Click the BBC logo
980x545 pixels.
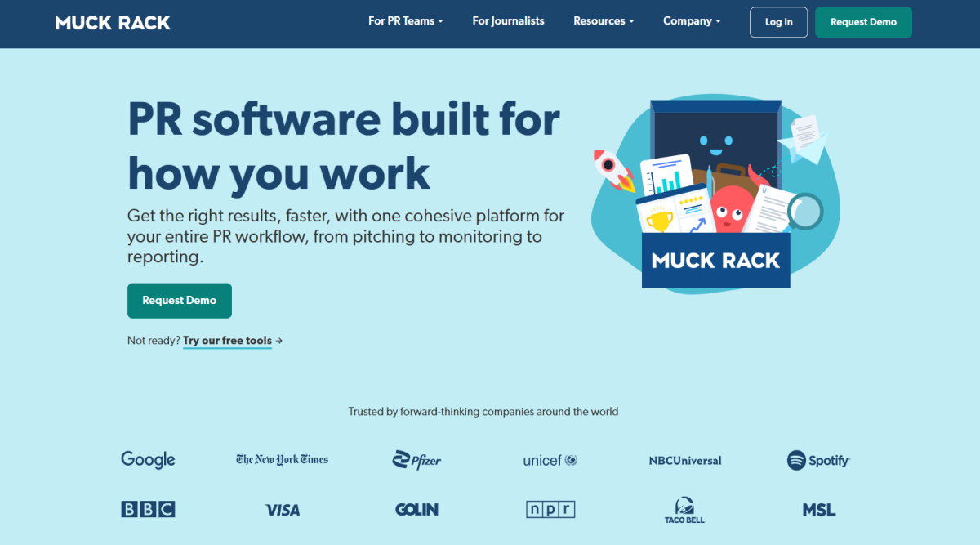(148, 510)
